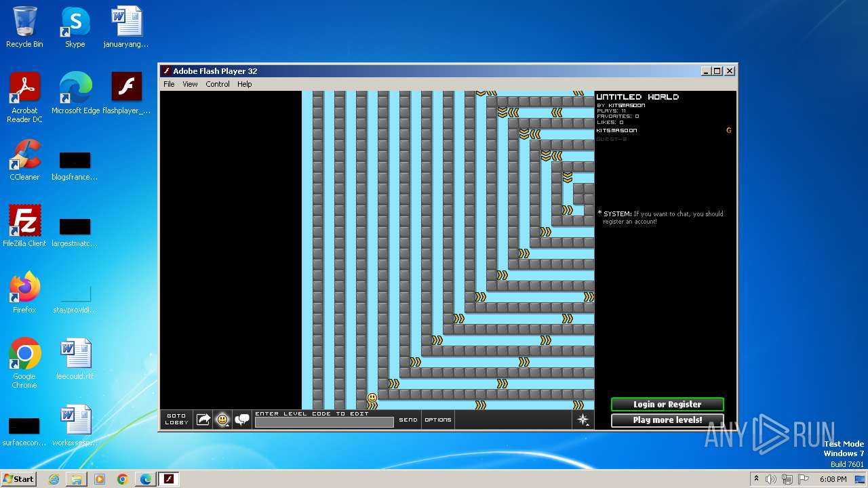Show hidden tray icons arrow
The height and width of the screenshot is (488, 868).
tap(756, 479)
